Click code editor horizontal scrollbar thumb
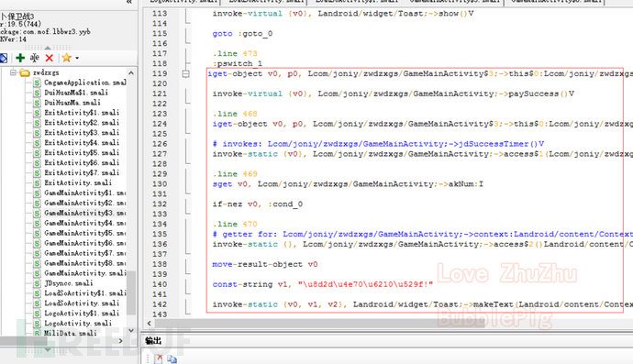633x364 pixels. 320,324
